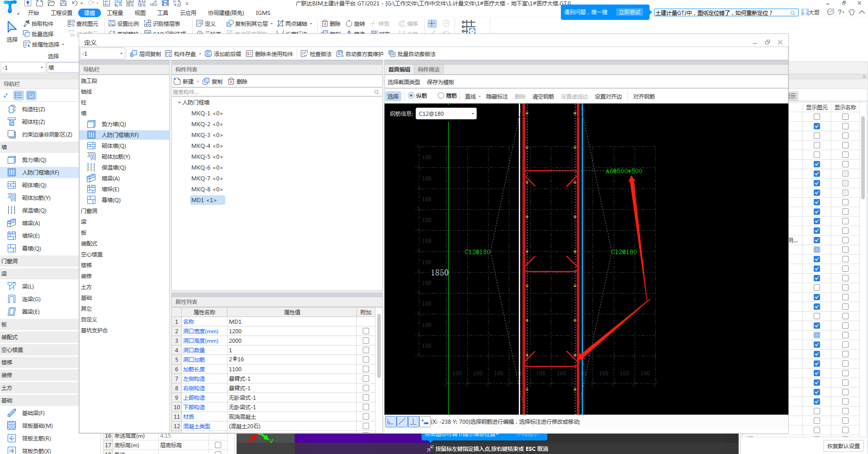Click the 识别楼层表 recognize floor table tool
868x454 pixels.
[162, 24]
